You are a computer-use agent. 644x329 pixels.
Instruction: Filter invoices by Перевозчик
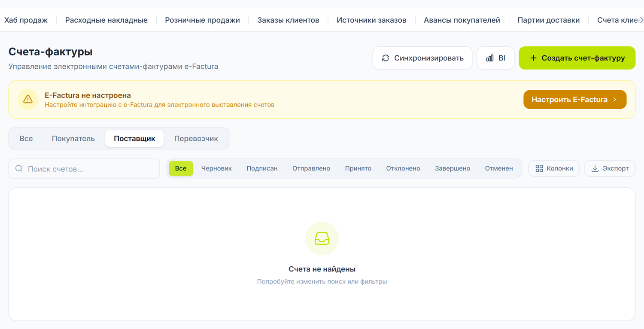click(196, 139)
